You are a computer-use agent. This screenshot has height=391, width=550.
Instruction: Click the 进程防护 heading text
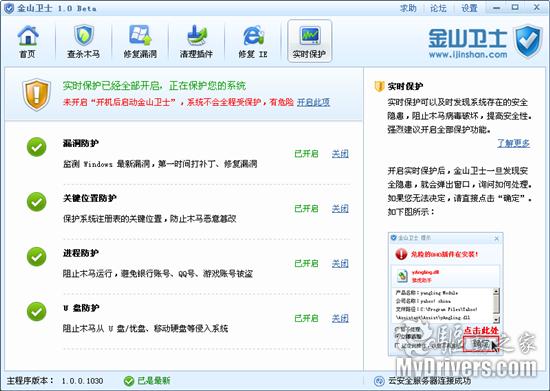[81, 253]
